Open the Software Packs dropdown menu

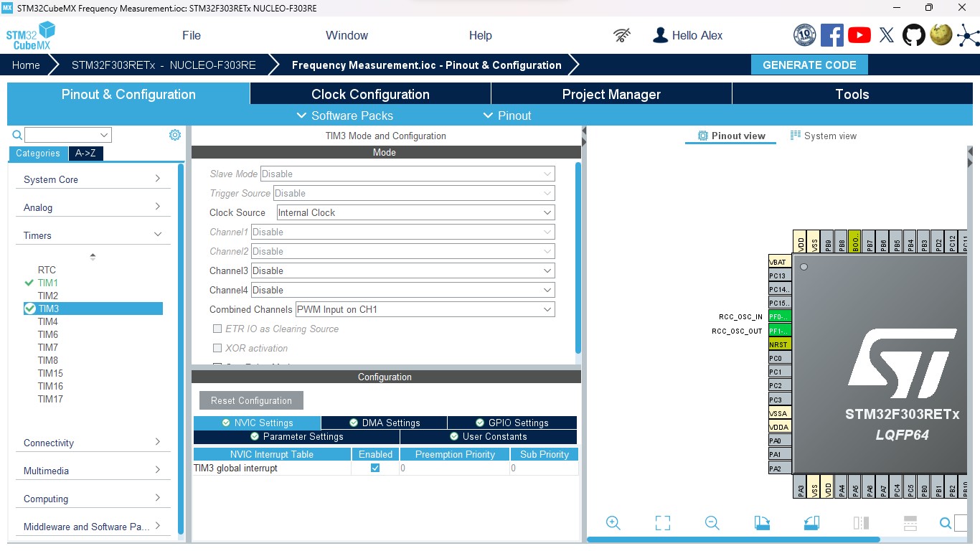tap(345, 116)
